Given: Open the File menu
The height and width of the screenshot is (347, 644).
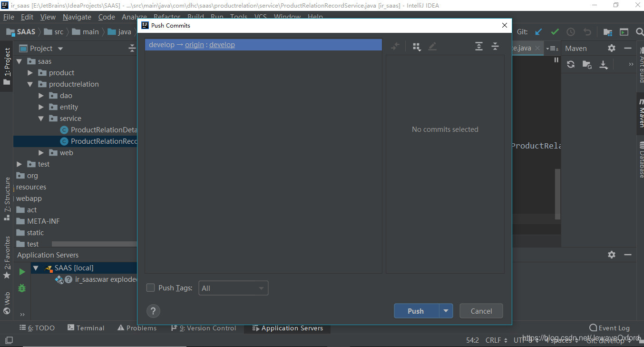Looking at the screenshot, I should point(9,17).
